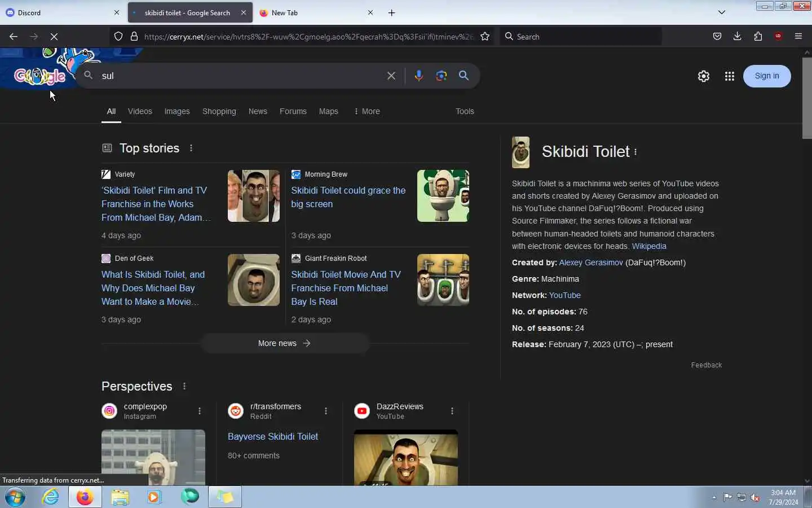Clear the Google search box text
This screenshot has width=812, height=508.
pos(391,76)
